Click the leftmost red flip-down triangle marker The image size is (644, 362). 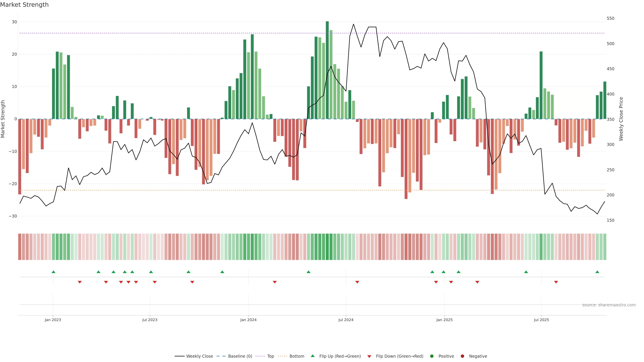pyautogui.click(x=80, y=282)
